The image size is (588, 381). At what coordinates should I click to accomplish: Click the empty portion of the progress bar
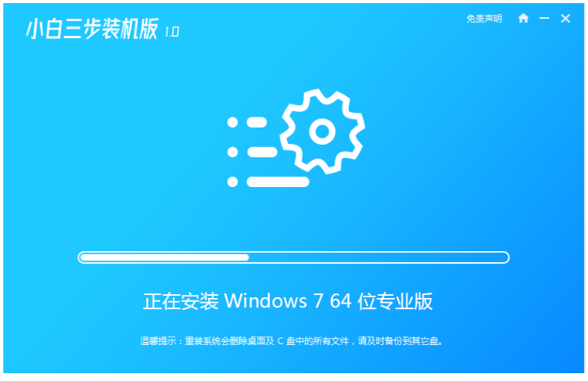point(378,257)
